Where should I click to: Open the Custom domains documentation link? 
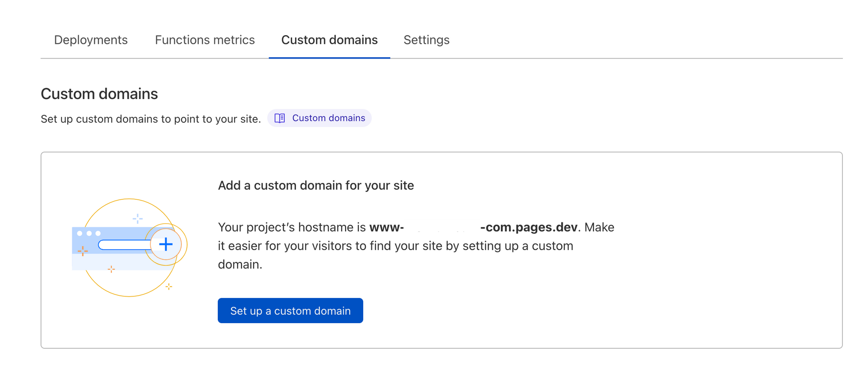pyautogui.click(x=319, y=118)
